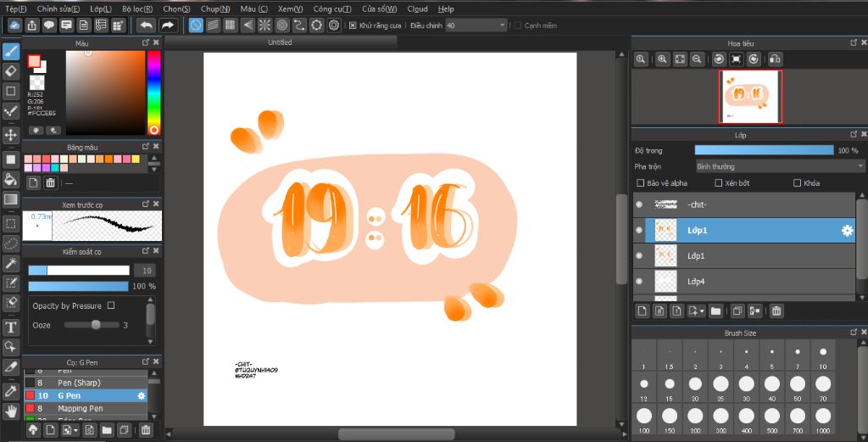Pick the Magic Wand selection tool
868x442 pixels.
tap(11, 263)
